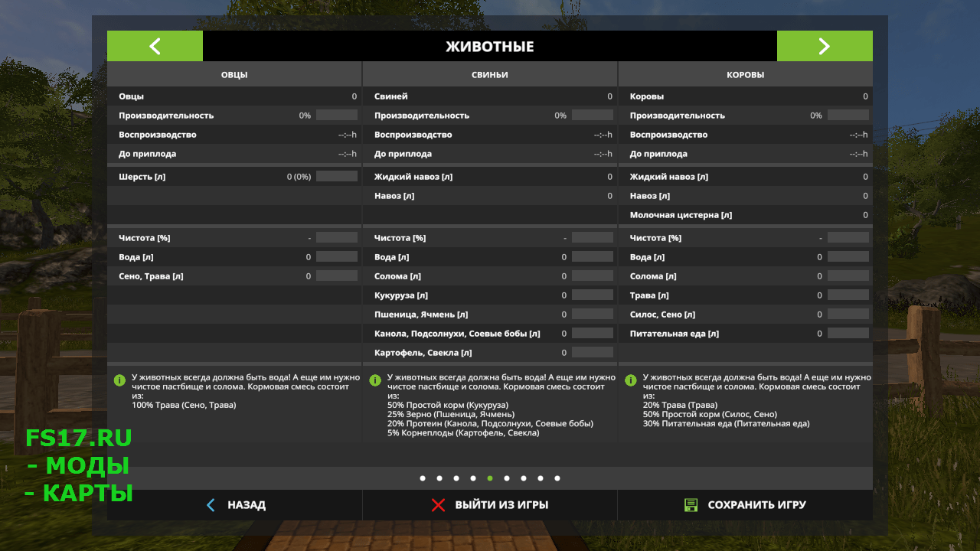Select the active green page dot

coord(490,478)
